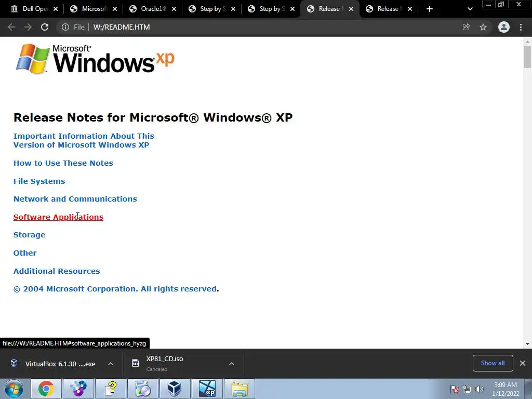Click the taskbar clock showing 3:09 AM
The height and width of the screenshot is (399, 532).
(505, 389)
